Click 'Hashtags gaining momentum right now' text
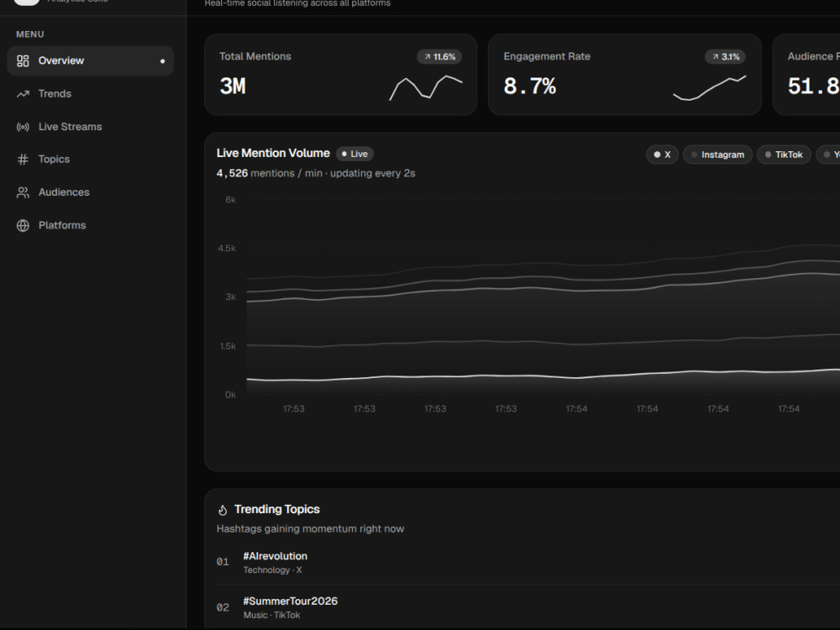 [310, 529]
